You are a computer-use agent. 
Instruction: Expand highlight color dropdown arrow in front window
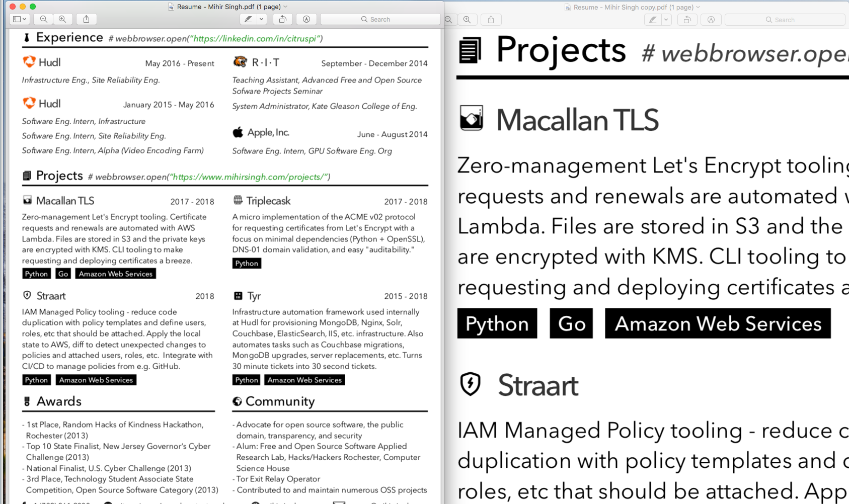tap(261, 19)
